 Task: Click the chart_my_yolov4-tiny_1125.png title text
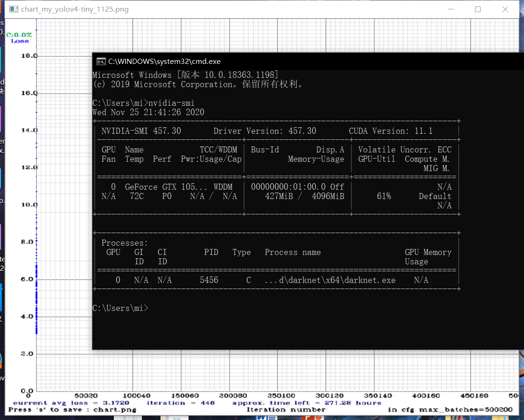pyautogui.click(x=75, y=9)
